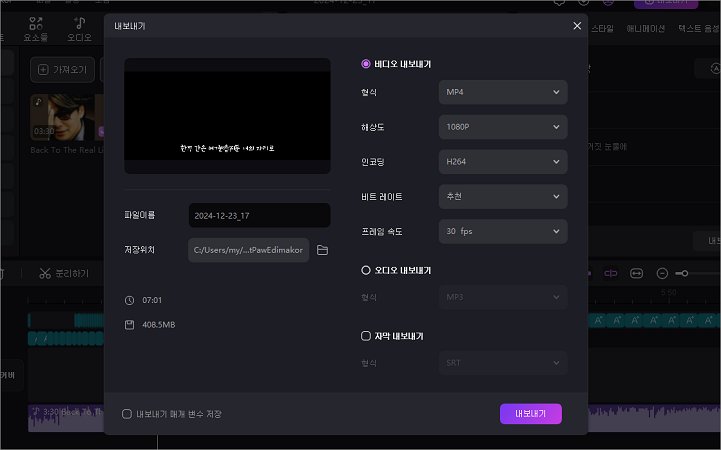This screenshot has width=721, height=450.
Task: Open the MP4 format dropdown
Action: coord(503,92)
